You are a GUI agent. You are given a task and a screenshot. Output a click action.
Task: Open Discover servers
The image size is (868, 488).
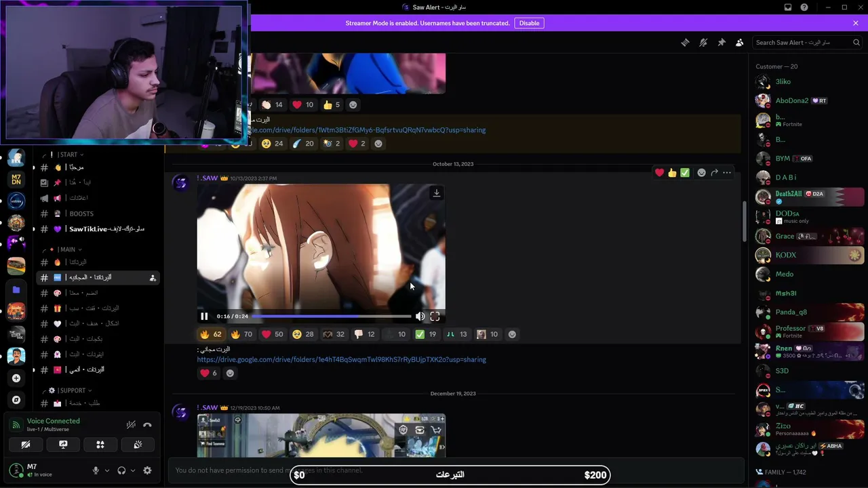(x=16, y=400)
